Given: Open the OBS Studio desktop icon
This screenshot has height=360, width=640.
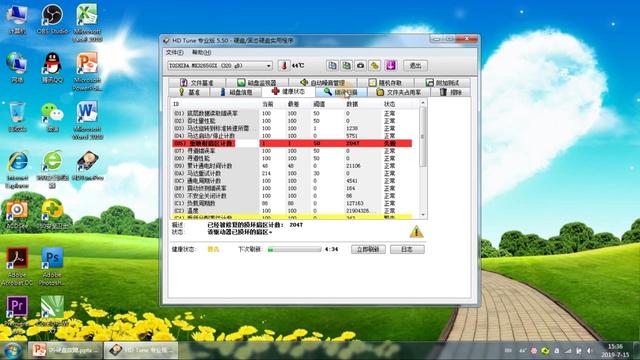Looking at the screenshot, I should [x=52, y=20].
